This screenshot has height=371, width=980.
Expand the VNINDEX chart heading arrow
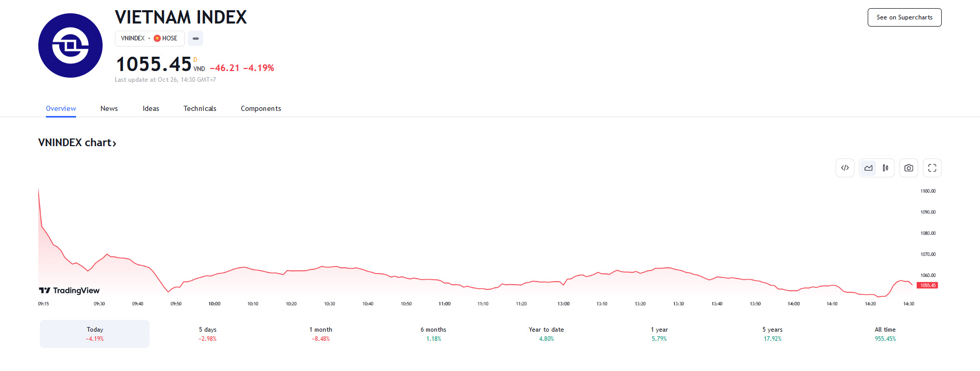[x=114, y=144]
